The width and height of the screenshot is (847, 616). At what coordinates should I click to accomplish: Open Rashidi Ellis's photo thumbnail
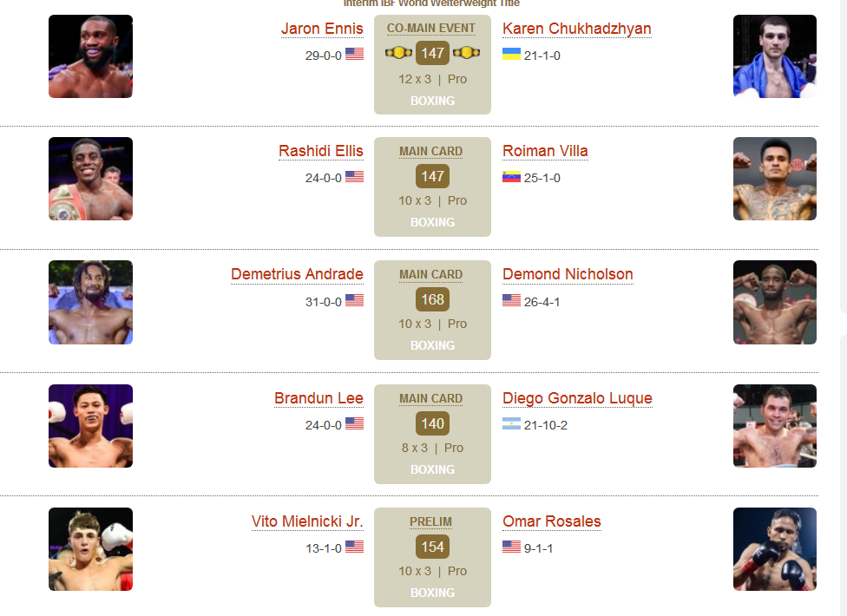[x=90, y=179]
